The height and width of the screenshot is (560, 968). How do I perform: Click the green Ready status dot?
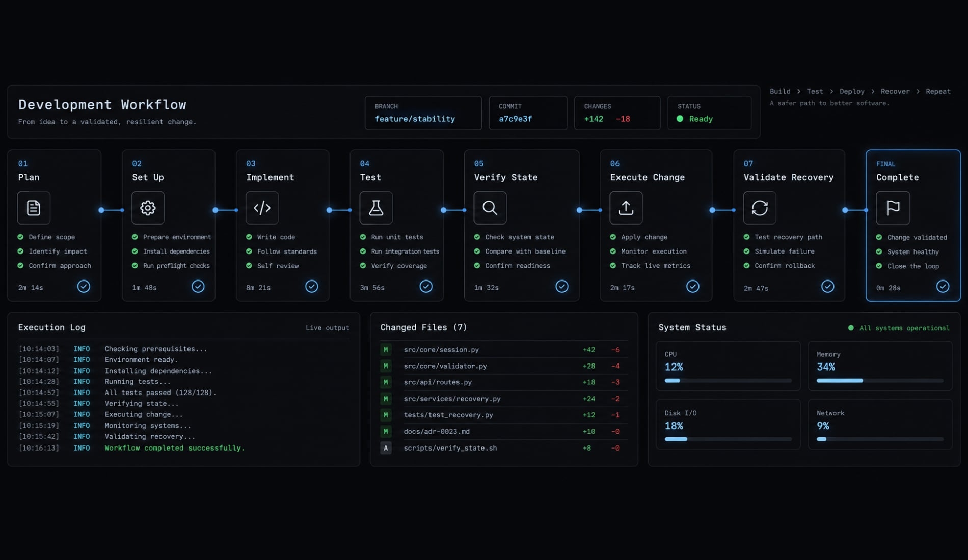(x=680, y=119)
